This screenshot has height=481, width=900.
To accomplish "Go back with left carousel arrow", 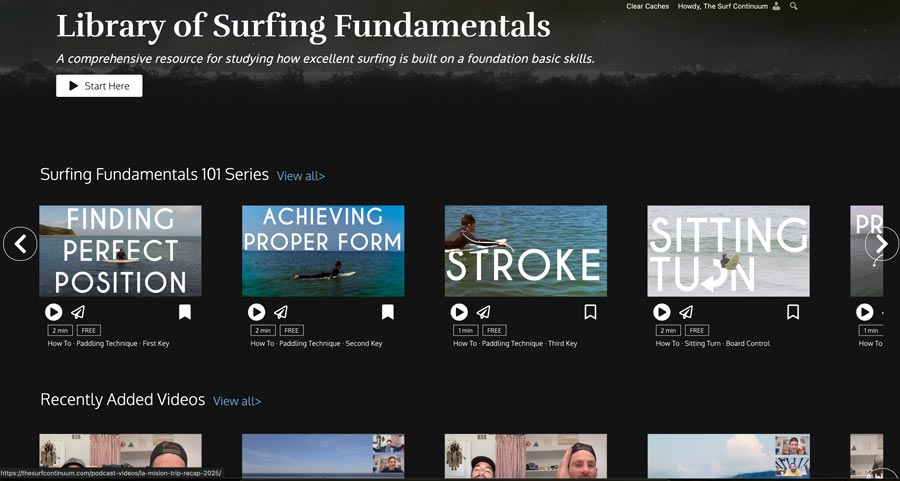I will click(20, 244).
